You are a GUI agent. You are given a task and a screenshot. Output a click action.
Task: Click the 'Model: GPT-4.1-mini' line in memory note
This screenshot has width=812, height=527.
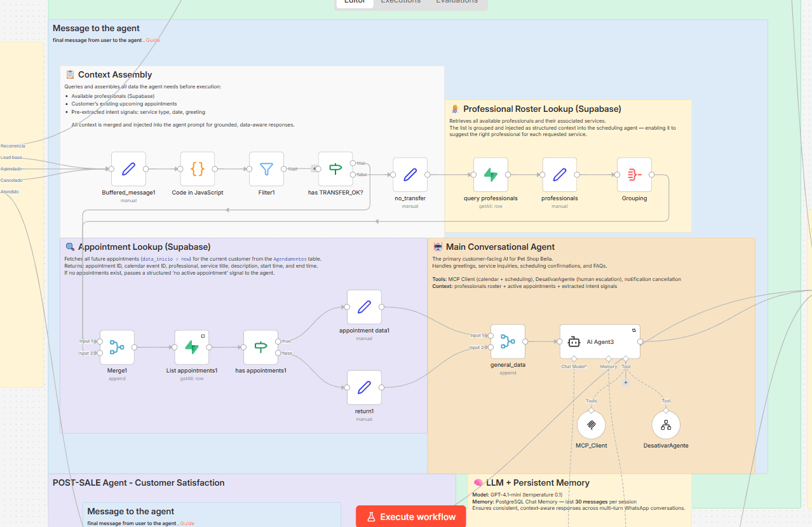tap(517, 495)
